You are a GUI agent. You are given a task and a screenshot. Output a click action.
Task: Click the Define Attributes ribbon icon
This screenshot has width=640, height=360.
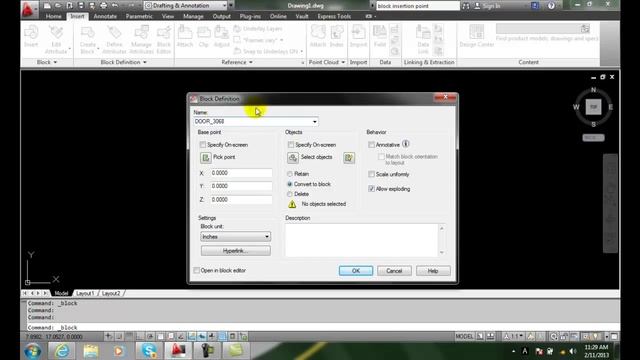pos(114,33)
